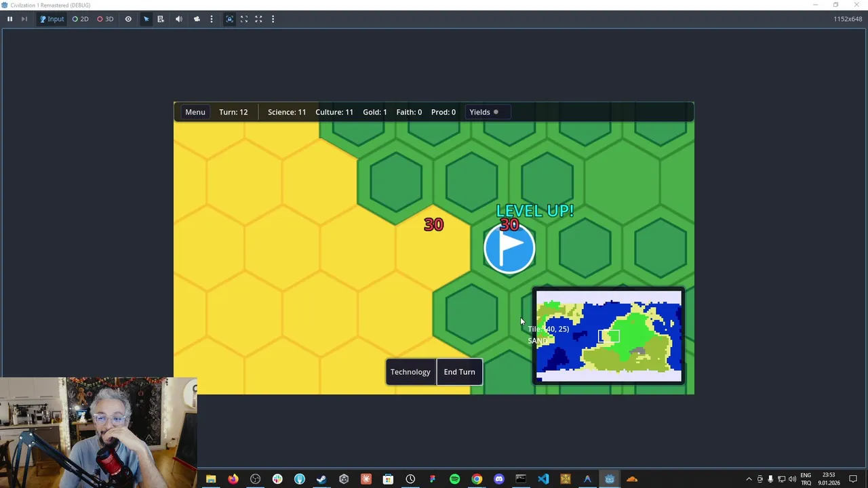Open the terminal from taskbar
The width and height of the screenshot is (868, 488).
click(521, 479)
